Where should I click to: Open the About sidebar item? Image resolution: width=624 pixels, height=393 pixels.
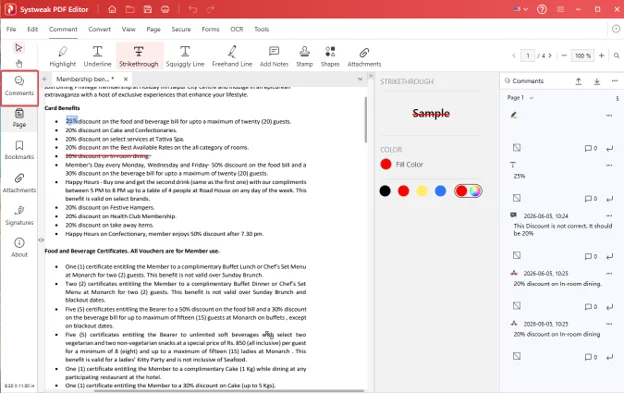tap(19, 248)
